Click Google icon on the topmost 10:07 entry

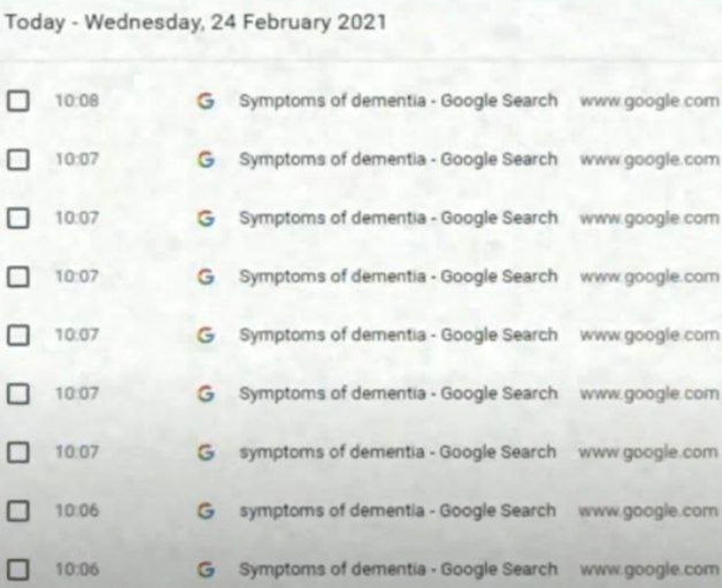206,160
